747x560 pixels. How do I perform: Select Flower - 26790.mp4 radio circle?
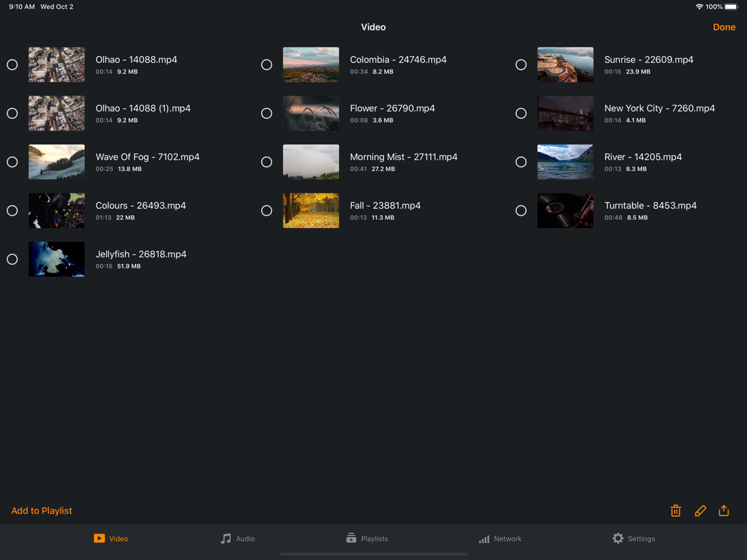[267, 114]
